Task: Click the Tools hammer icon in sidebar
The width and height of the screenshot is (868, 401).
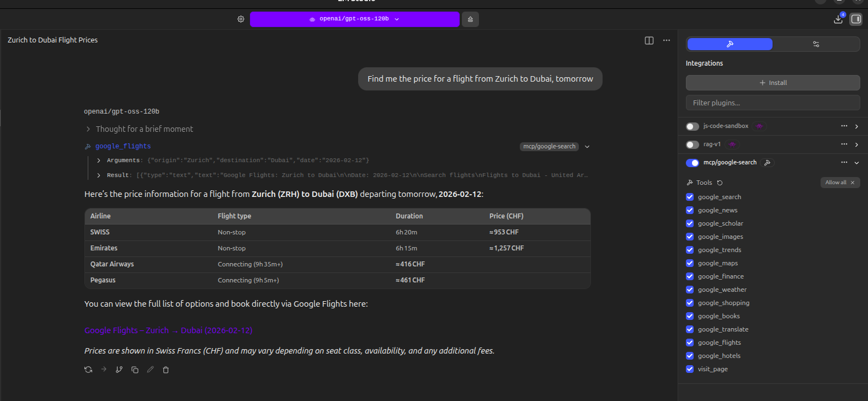Action: pos(690,183)
